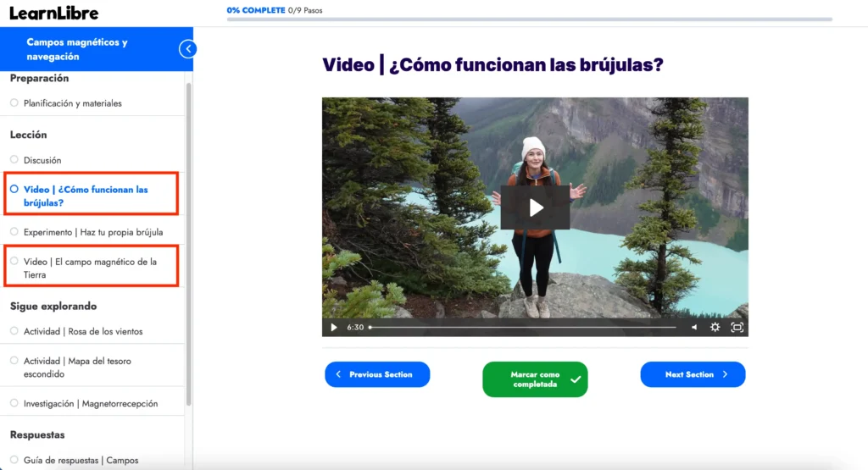
Task: Click the Lección section heading
Action: 28,135
